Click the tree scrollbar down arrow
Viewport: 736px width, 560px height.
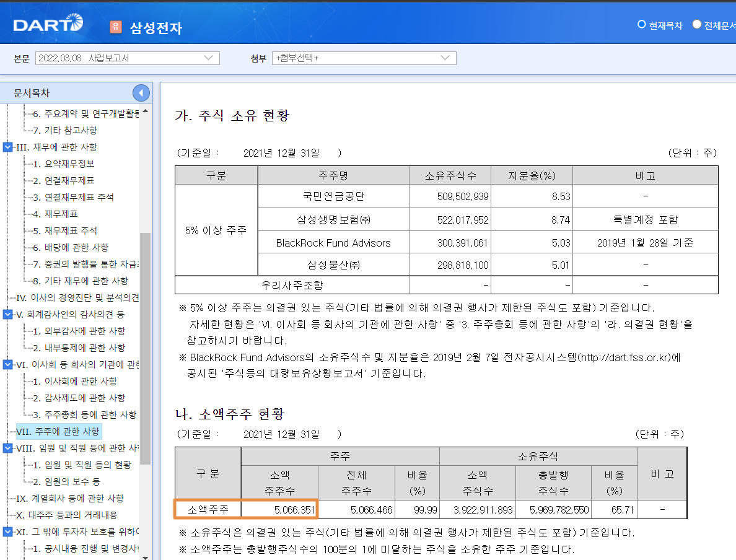click(x=145, y=557)
